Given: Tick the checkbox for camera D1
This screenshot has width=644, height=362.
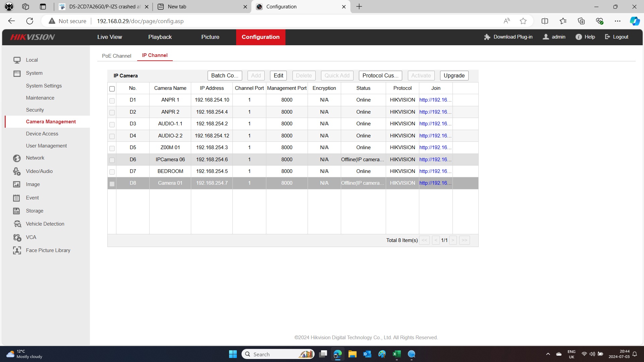Looking at the screenshot, I should pos(112,101).
